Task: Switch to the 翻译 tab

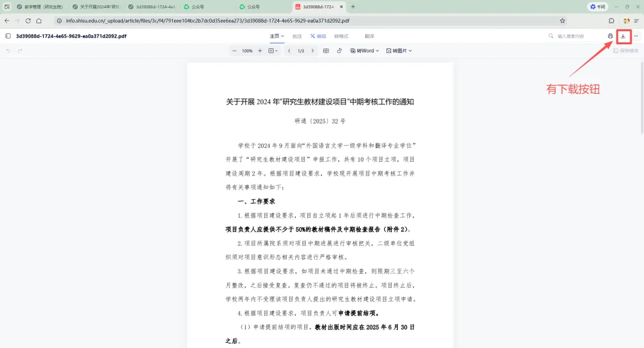Action: tap(369, 36)
